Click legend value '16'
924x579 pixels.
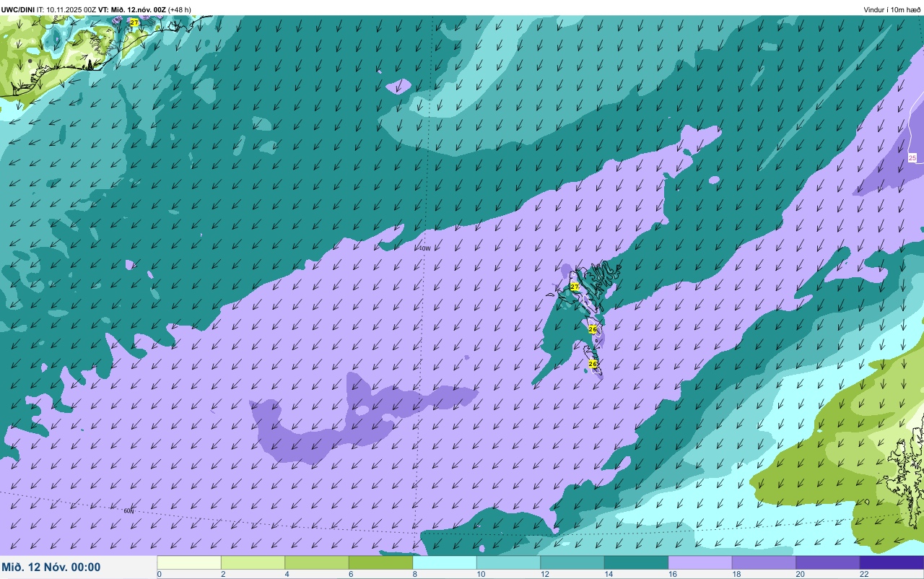671,574
